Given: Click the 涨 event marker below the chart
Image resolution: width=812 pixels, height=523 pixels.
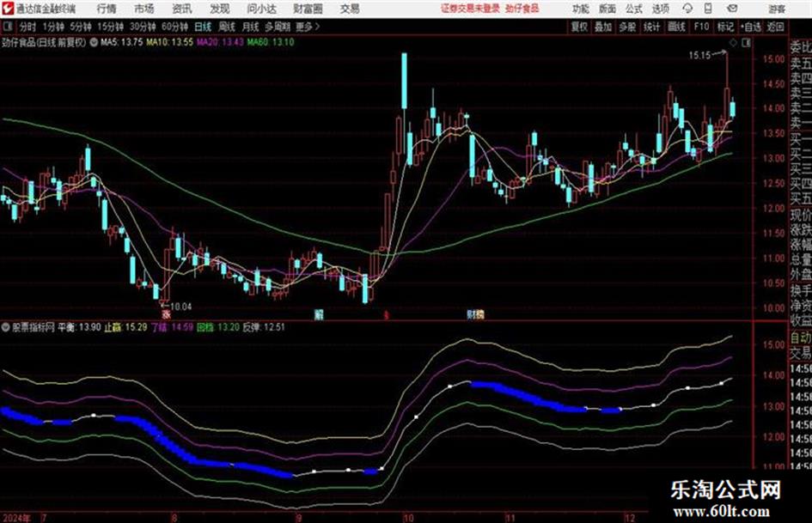Looking at the screenshot, I should pyautogui.click(x=166, y=314).
